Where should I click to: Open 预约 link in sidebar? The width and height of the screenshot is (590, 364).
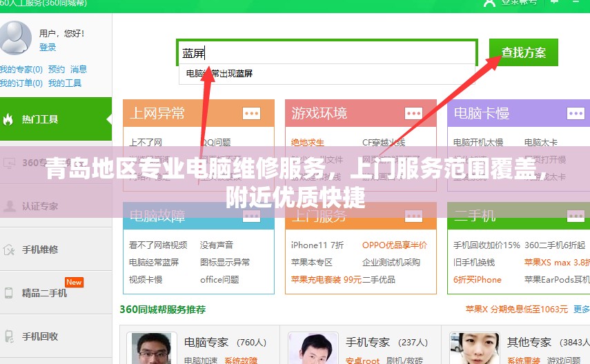[x=57, y=70]
